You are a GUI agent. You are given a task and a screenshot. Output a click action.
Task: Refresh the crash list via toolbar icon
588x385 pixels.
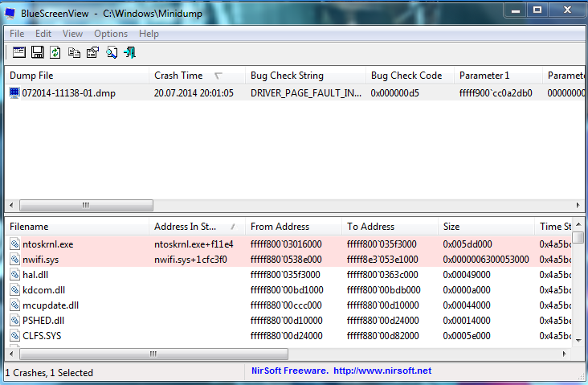coord(55,52)
